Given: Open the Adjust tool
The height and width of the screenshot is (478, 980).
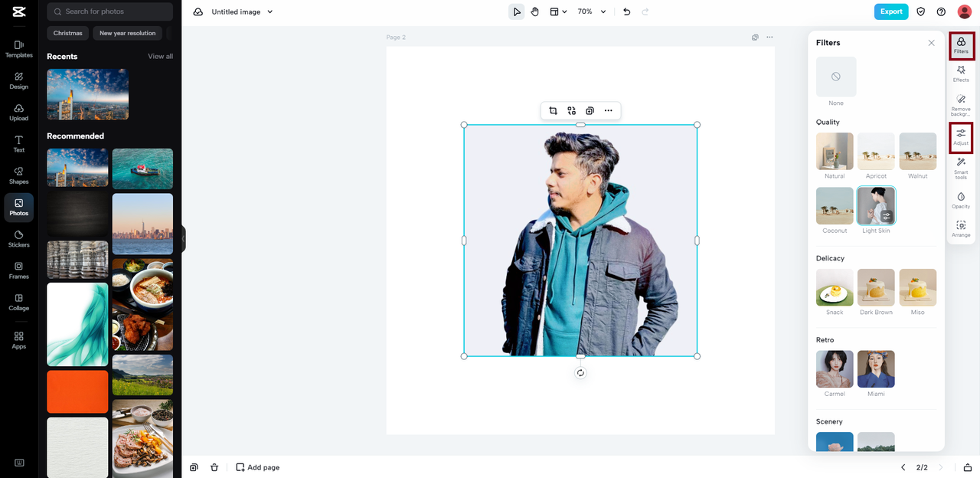Looking at the screenshot, I should point(961,137).
